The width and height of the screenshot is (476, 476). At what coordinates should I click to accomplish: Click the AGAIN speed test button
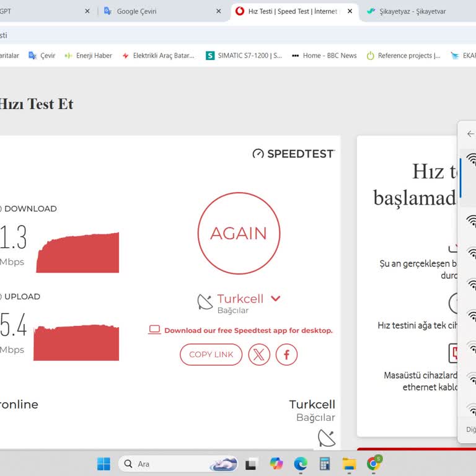(x=239, y=233)
